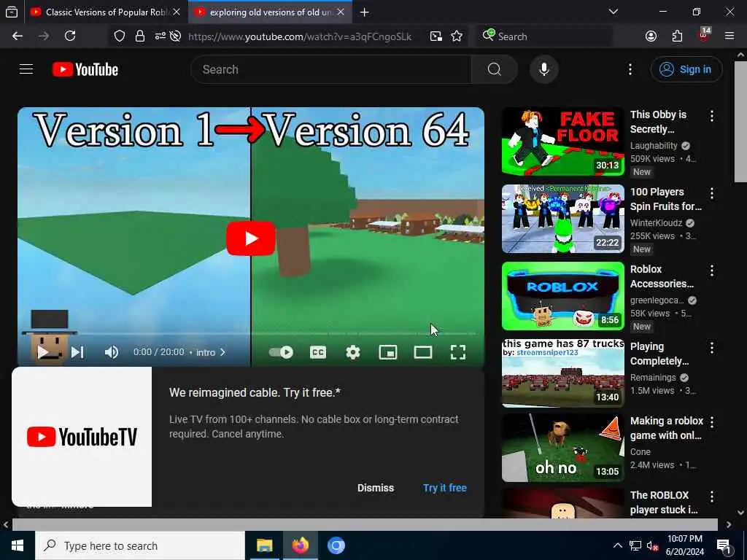The image size is (747, 560).
Task: Show hidden system tray icons
Action: coord(617,545)
